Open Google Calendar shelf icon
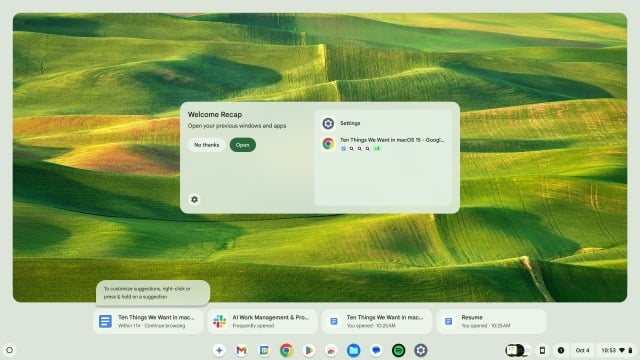640x360 pixels. (x=264, y=350)
